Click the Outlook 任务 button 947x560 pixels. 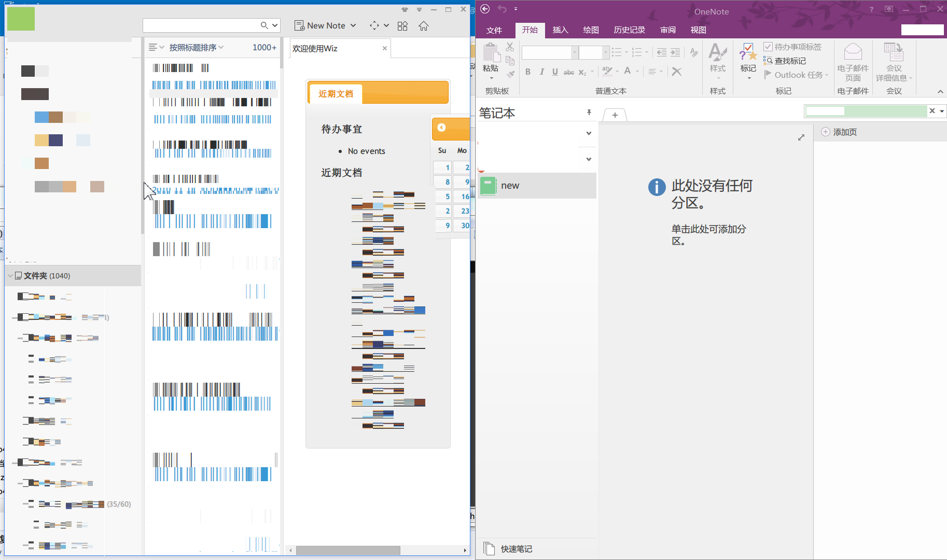point(796,75)
